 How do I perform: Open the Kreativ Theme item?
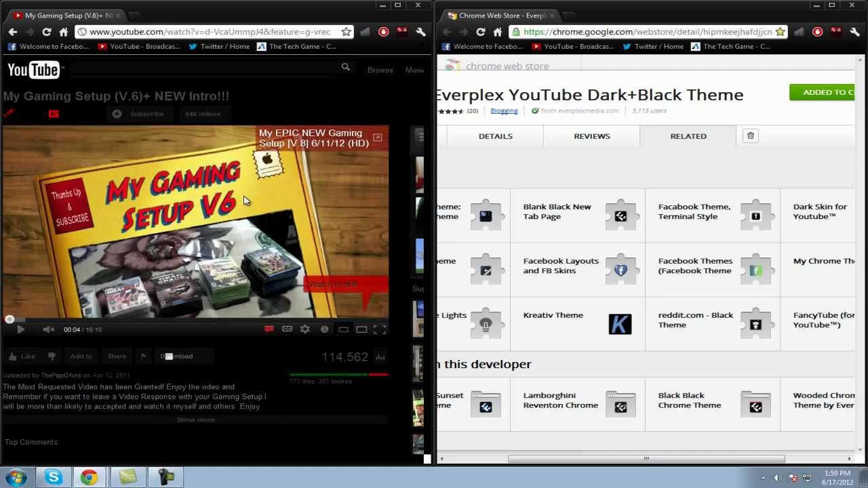point(577,323)
